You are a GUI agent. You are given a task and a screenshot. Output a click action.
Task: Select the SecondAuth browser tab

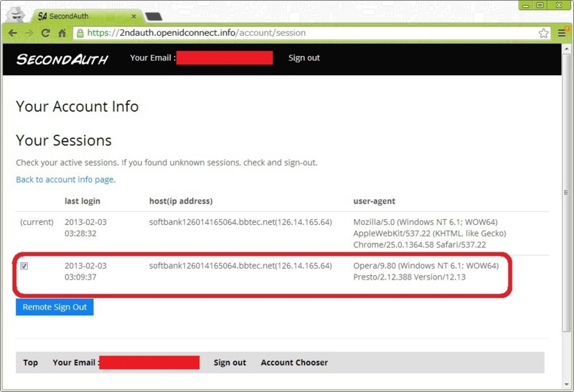pyautogui.click(x=86, y=16)
